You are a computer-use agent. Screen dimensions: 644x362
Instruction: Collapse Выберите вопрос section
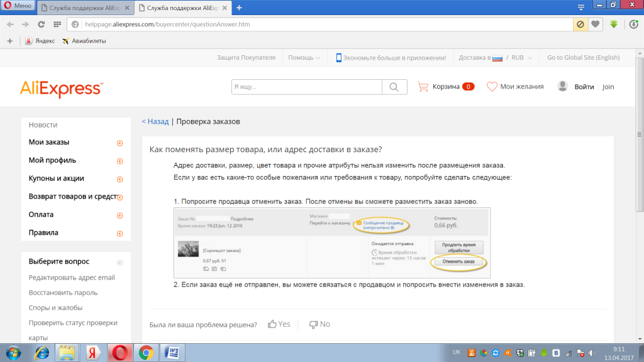point(119,263)
